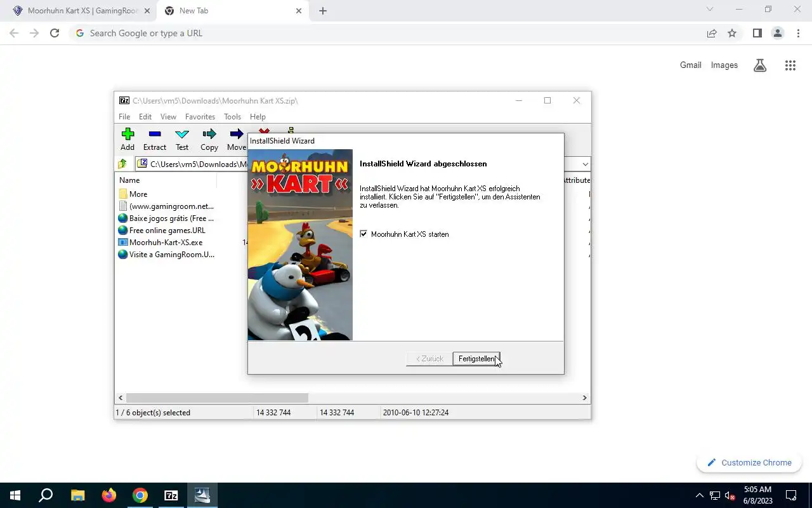
Task: Click the up-folder icon beside address bar
Action: [x=122, y=164]
